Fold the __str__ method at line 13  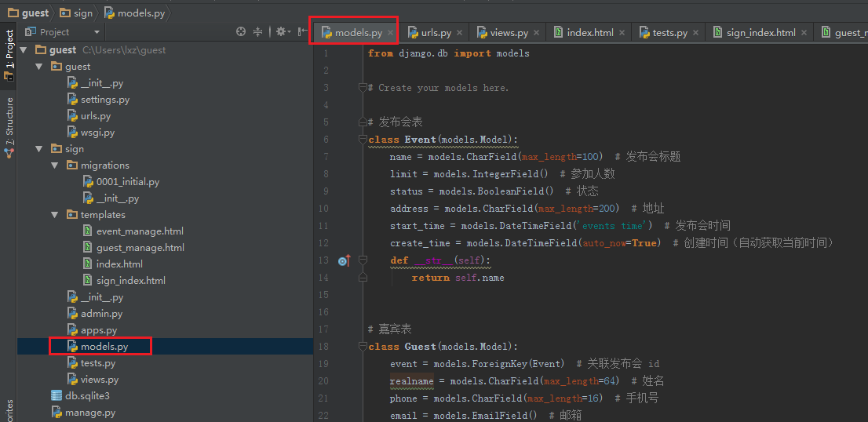tap(363, 260)
